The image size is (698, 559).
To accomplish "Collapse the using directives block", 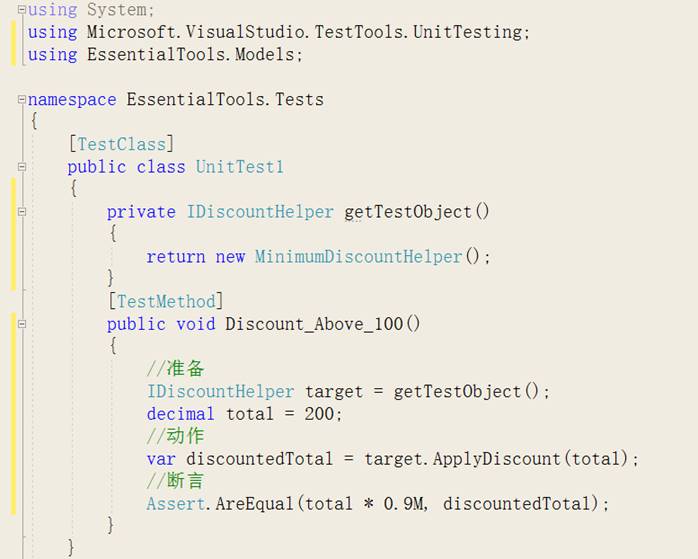I will [22, 10].
